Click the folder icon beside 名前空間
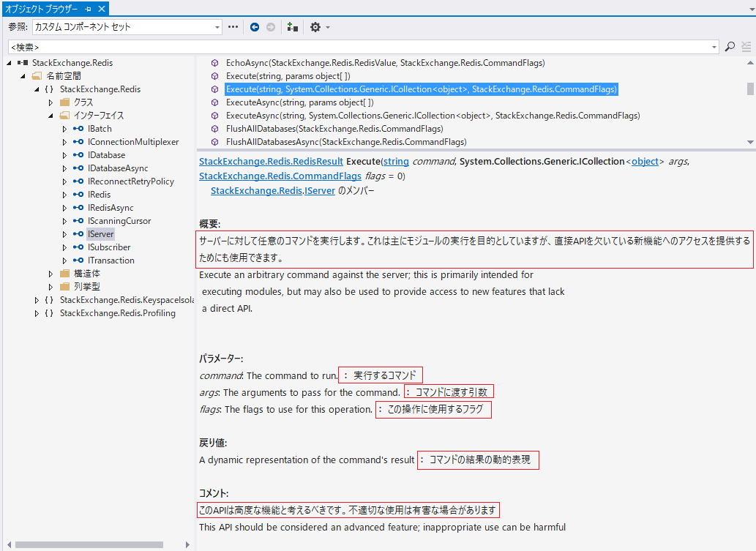This screenshot has height=551, width=756. pos(37,75)
